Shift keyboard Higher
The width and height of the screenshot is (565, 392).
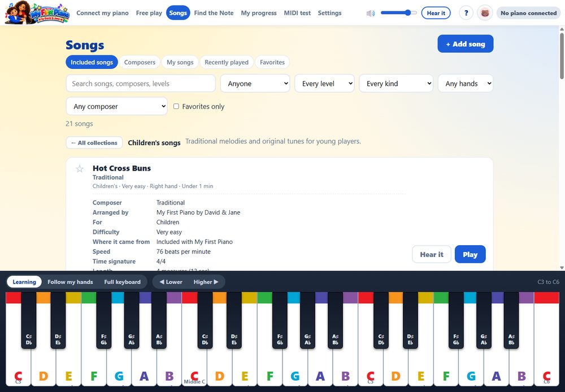point(206,282)
